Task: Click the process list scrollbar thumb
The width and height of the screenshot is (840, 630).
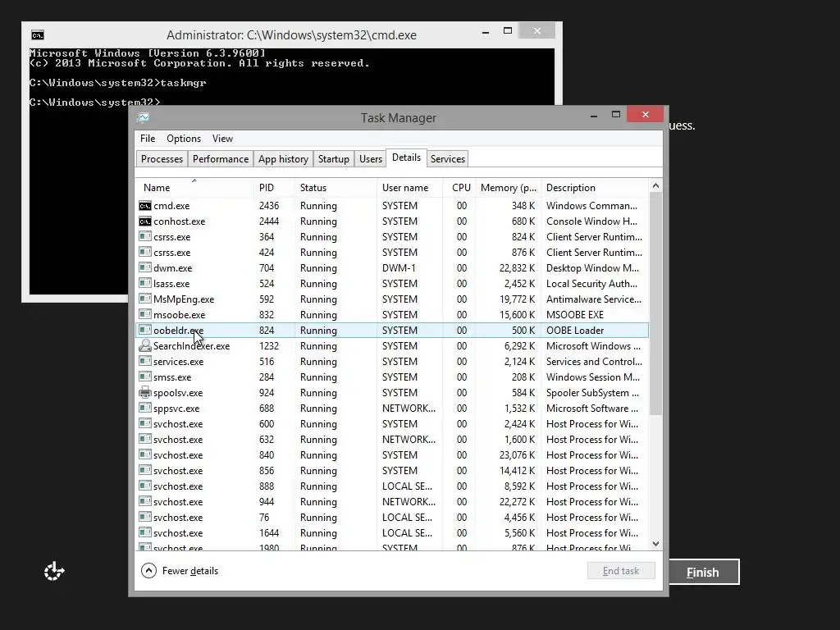Action: coord(655,304)
